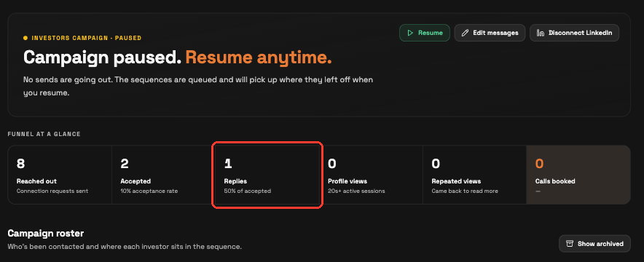
Task: Click the Show archived button
Action: pyautogui.click(x=594, y=244)
